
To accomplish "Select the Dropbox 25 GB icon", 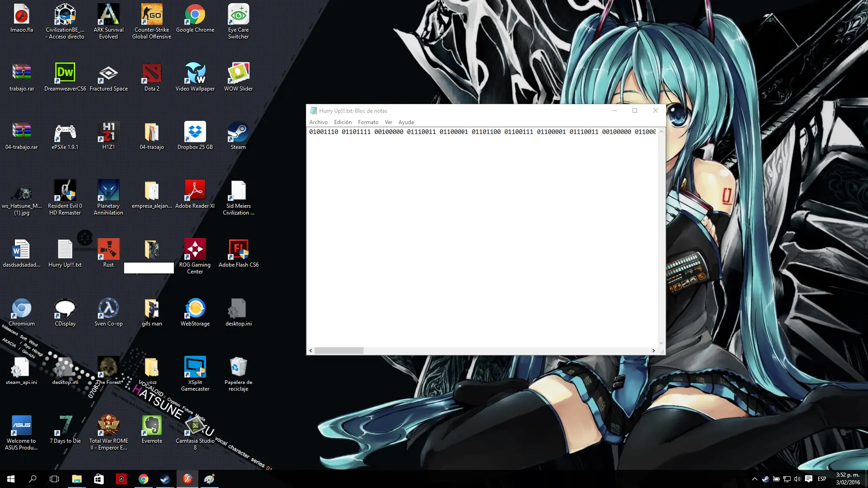I will click(195, 136).
